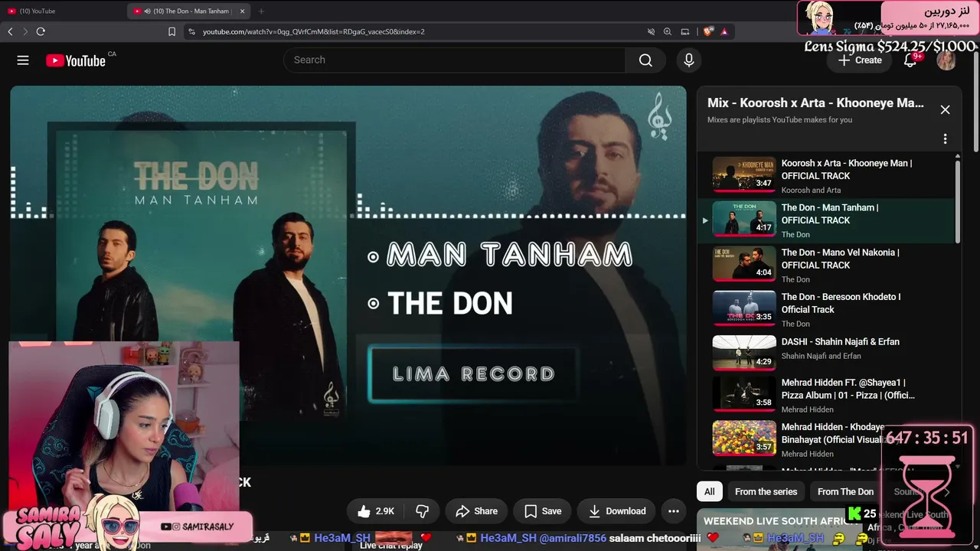Viewport: 980px width, 551px height.
Task: Click 'Mixes are playlists YouTube makes for you'
Action: pos(779,120)
